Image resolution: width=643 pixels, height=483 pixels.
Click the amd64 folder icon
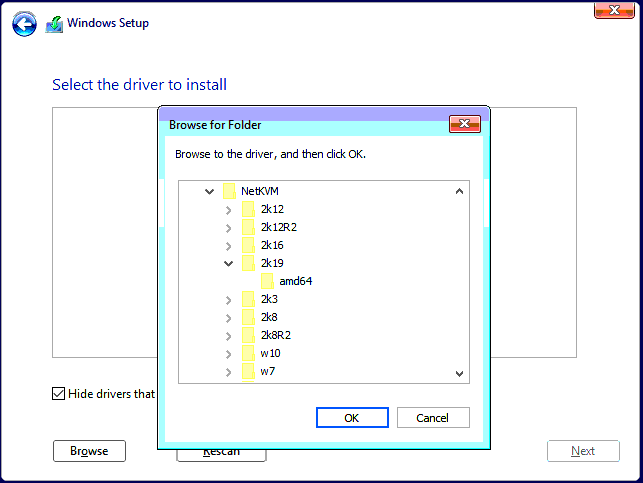pos(267,281)
